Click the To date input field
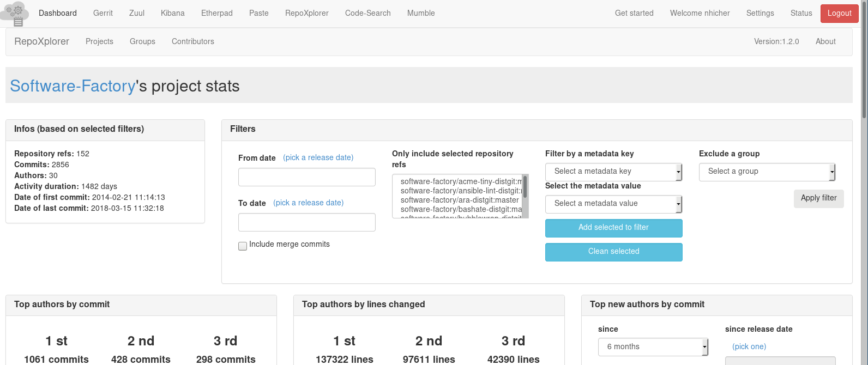The width and height of the screenshot is (868, 365). click(306, 222)
